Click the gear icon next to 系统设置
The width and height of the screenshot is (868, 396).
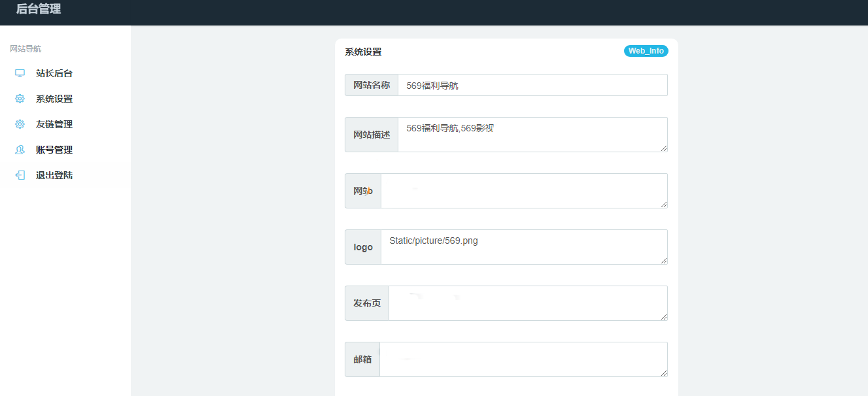click(x=19, y=98)
